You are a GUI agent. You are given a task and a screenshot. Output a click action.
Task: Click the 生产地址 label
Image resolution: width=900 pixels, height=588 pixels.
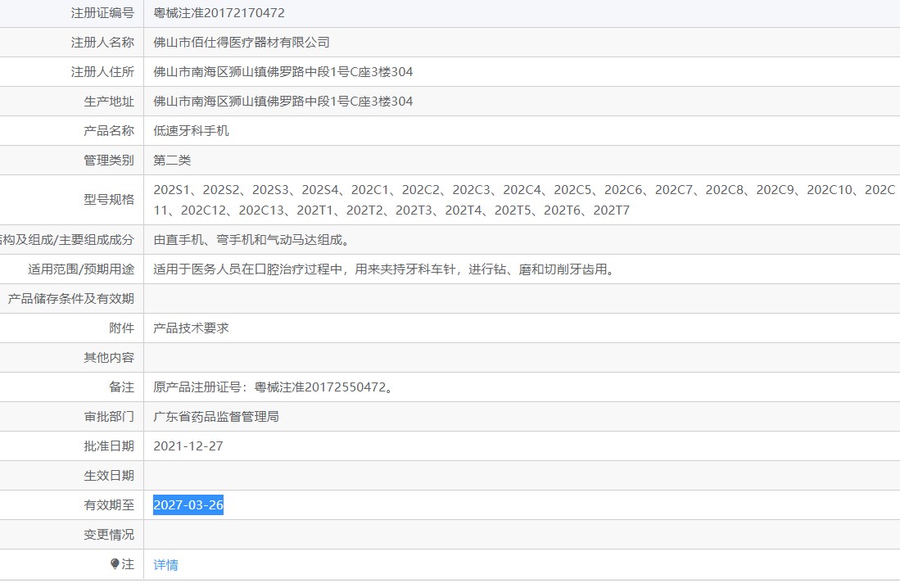pos(108,101)
